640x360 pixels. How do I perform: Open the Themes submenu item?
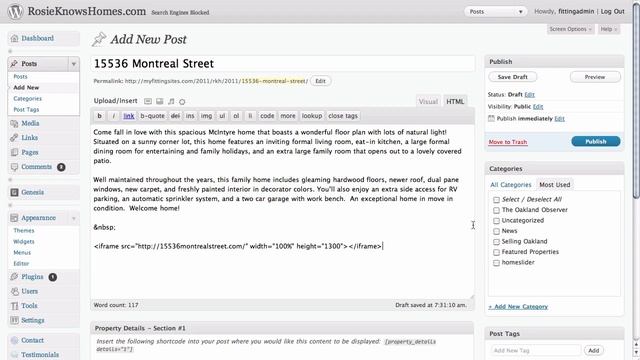pos(24,231)
